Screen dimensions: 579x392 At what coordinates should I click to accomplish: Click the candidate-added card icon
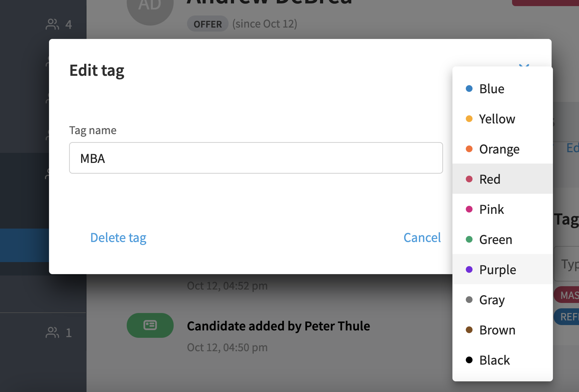[x=150, y=325]
